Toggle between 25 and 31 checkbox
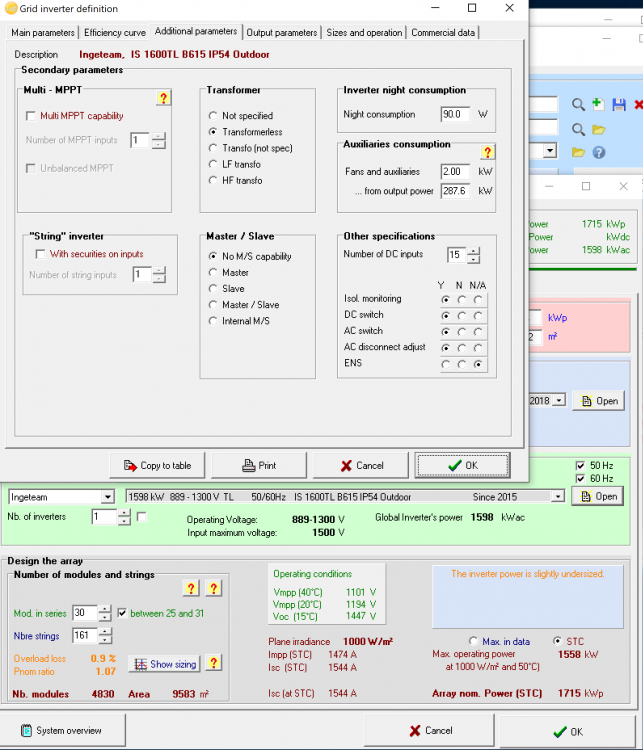643x750 pixels. tap(122, 613)
